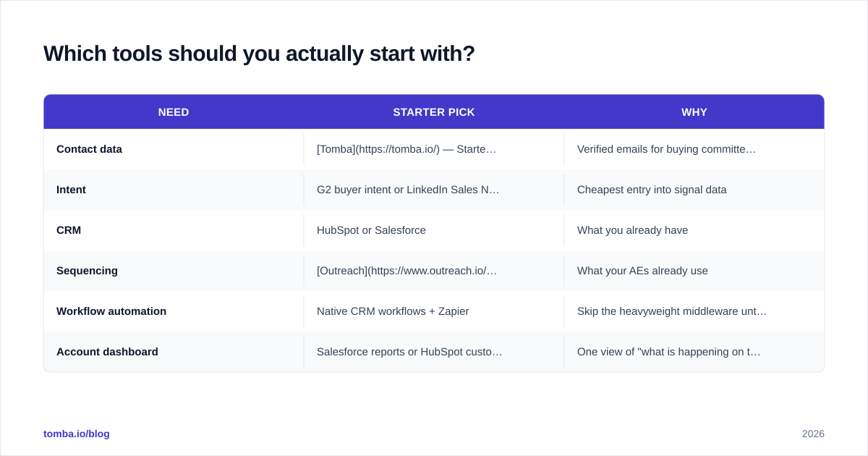The height and width of the screenshot is (456, 868).
Task: Click the 'Cheapest entry into signal data' cell
Action: tap(694, 190)
